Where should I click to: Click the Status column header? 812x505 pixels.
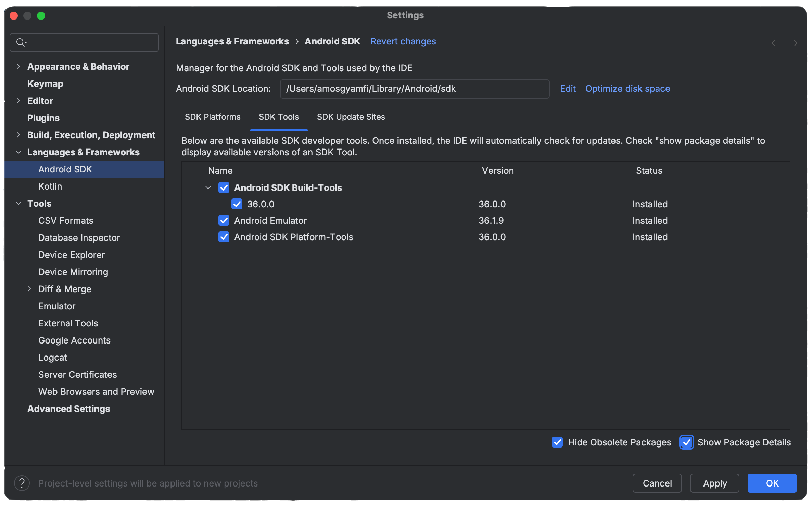[x=710, y=170]
